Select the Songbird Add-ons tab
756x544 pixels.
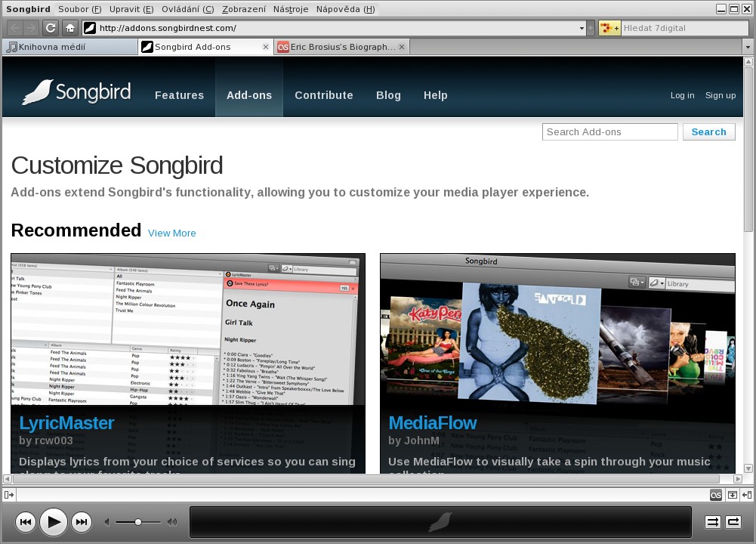pos(206,47)
